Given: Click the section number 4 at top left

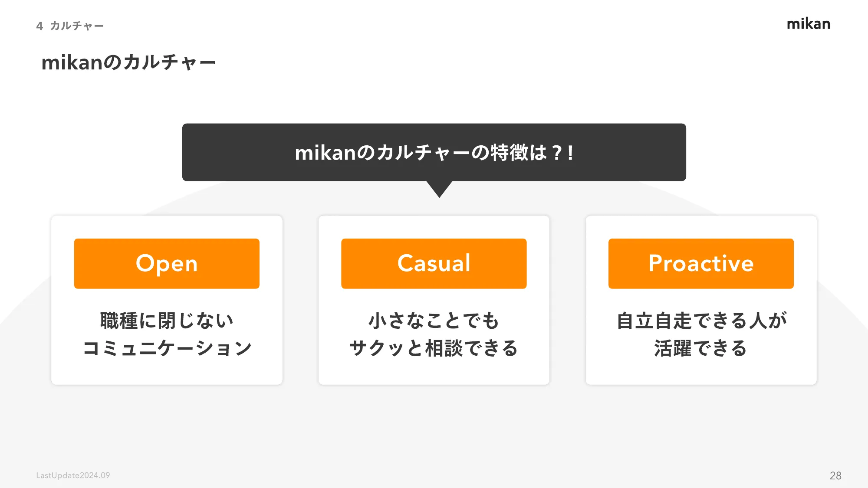Looking at the screenshot, I should point(39,26).
